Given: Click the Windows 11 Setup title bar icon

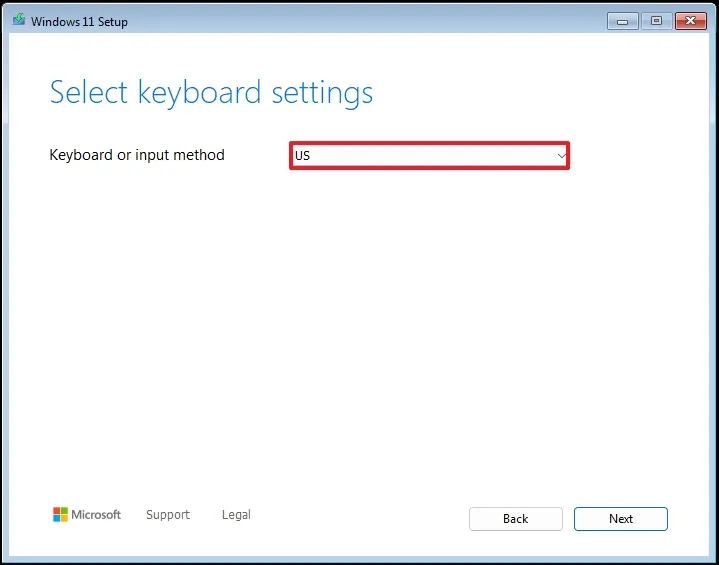Looking at the screenshot, I should click(19, 20).
